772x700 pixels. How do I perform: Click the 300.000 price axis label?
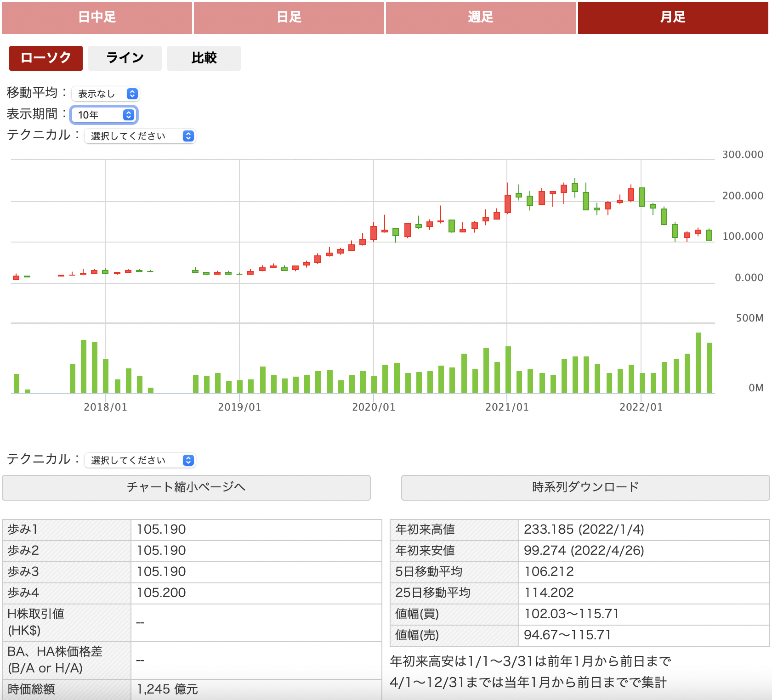743,154
